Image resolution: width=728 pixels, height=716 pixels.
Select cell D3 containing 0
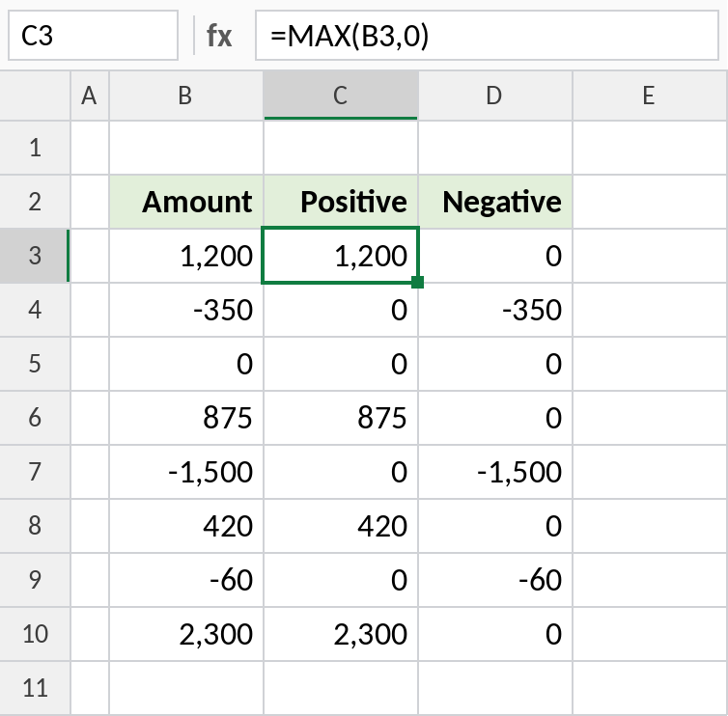point(495,256)
